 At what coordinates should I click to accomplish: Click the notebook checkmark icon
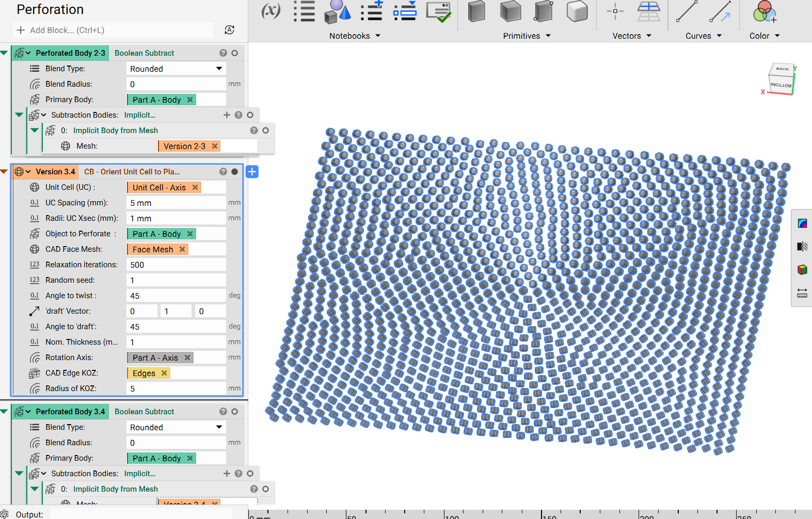439,12
